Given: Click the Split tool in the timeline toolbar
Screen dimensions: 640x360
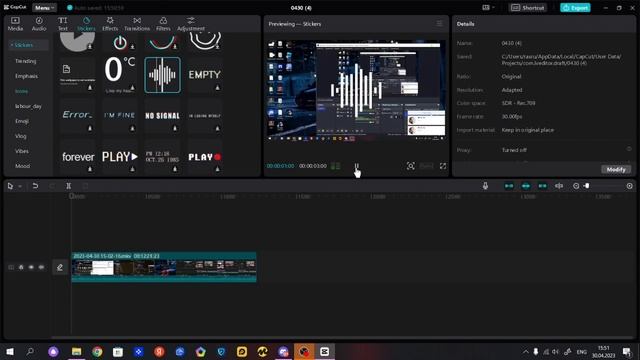Looking at the screenshot, I should [x=69, y=186].
